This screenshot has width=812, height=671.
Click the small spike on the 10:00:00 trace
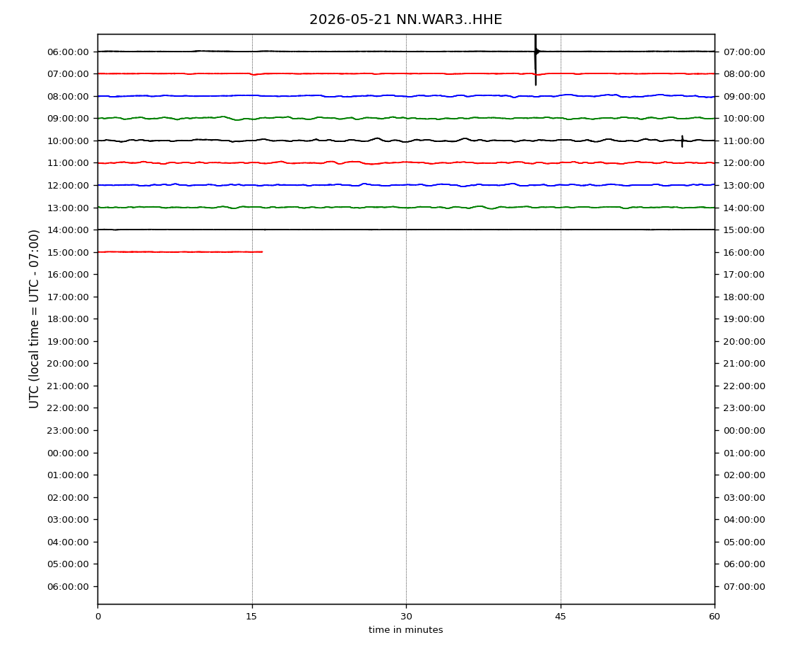tap(682, 141)
